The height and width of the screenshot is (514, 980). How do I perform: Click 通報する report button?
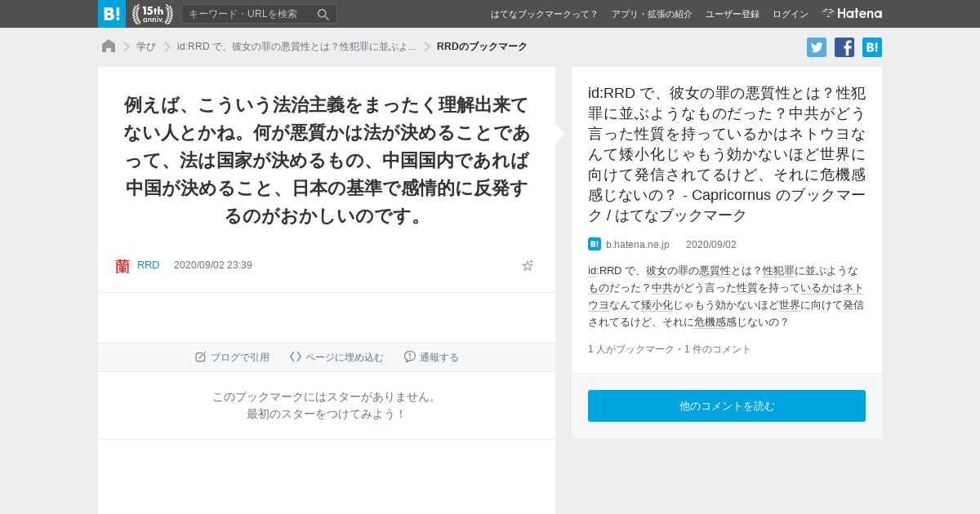431,357
